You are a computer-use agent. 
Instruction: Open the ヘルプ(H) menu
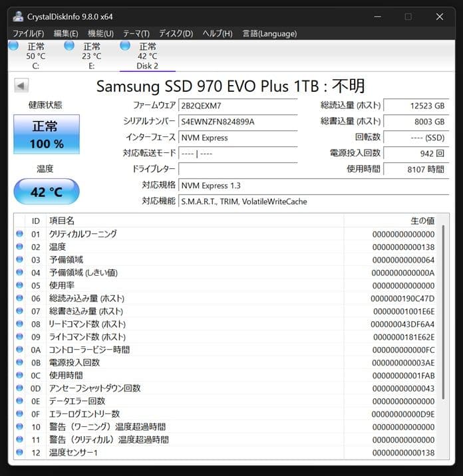[x=218, y=33]
